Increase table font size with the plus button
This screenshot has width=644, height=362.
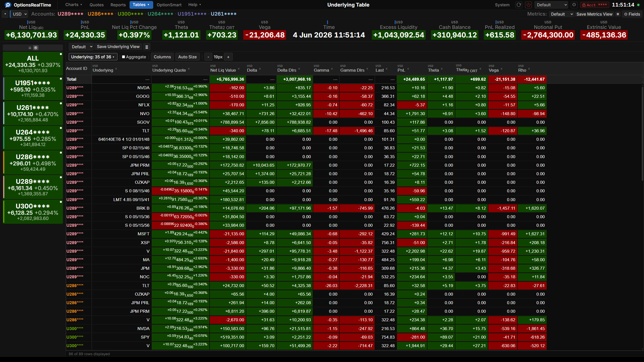click(x=228, y=57)
